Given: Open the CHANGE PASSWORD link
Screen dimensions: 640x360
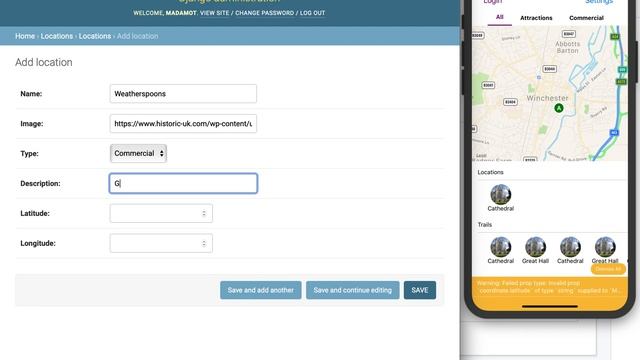Looking at the screenshot, I should [264, 13].
